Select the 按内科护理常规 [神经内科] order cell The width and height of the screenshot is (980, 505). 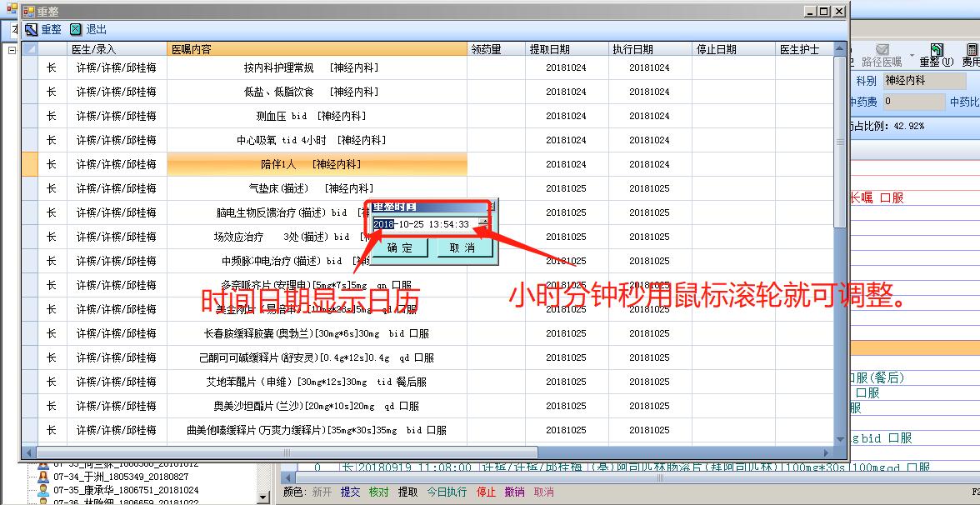point(317,68)
